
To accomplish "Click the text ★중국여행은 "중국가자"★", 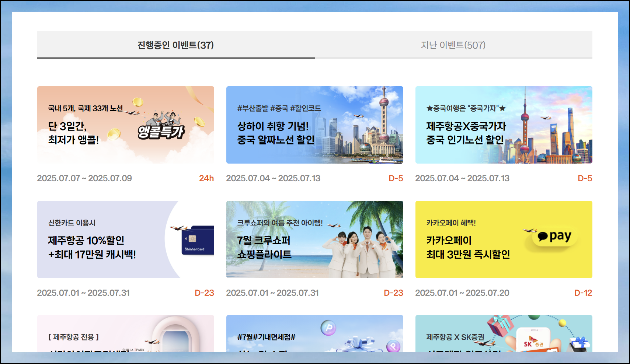I will [466, 108].
